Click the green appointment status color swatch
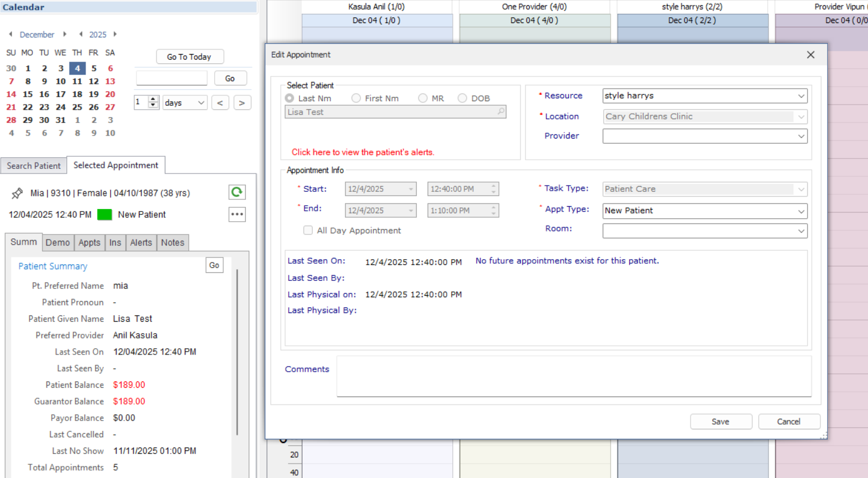This screenshot has width=868, height=478. coord(104,215)
